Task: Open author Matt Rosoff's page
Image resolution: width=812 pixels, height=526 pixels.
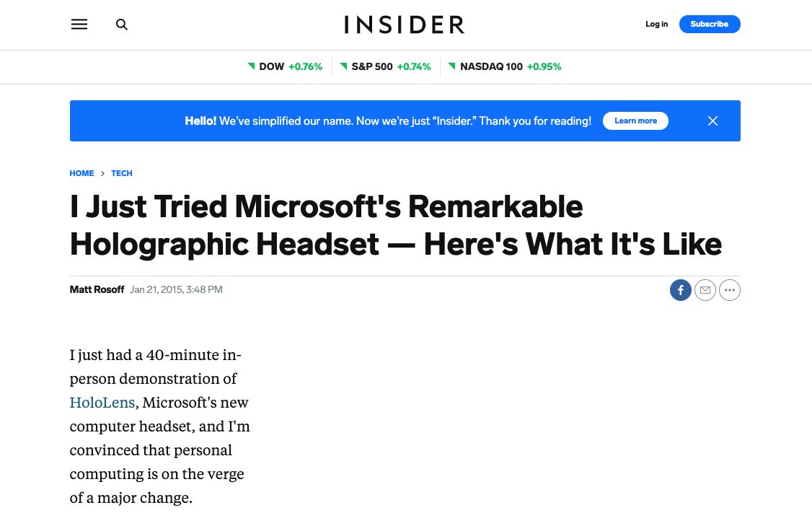Action: pos(97,290)
